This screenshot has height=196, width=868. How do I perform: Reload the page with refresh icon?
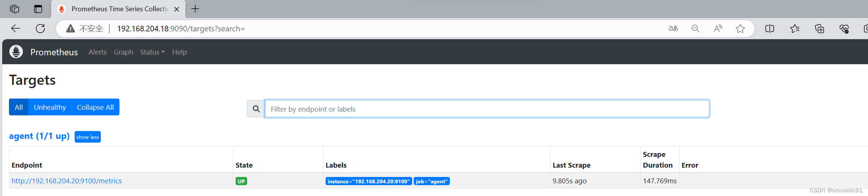coord(40,28)
